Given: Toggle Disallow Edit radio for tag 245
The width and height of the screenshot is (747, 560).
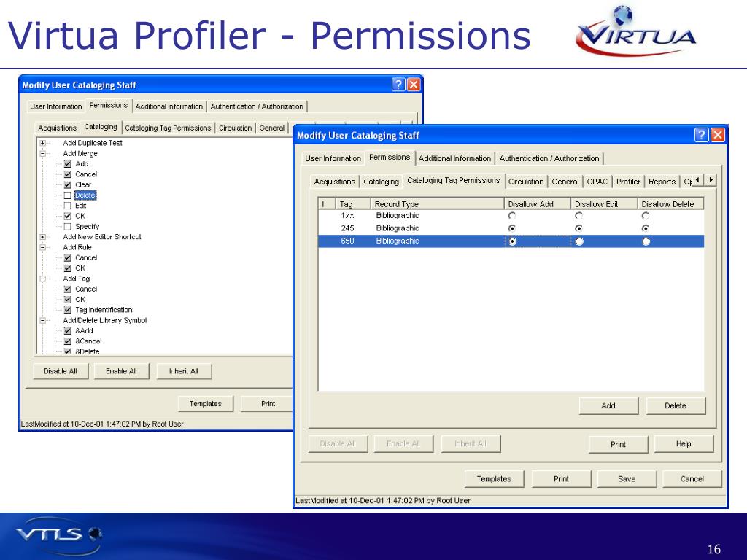Looking at the screenshot, I should (x=578, y=228).
